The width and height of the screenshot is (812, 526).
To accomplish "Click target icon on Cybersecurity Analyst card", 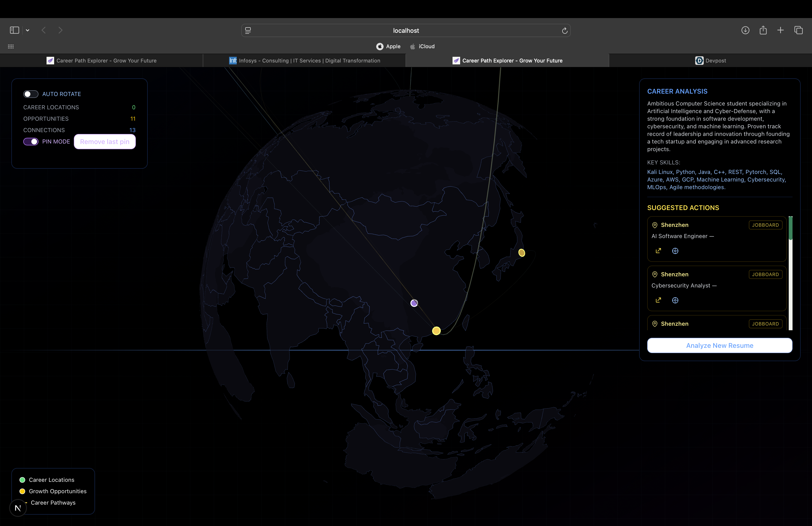I will [x=675, y=300].
